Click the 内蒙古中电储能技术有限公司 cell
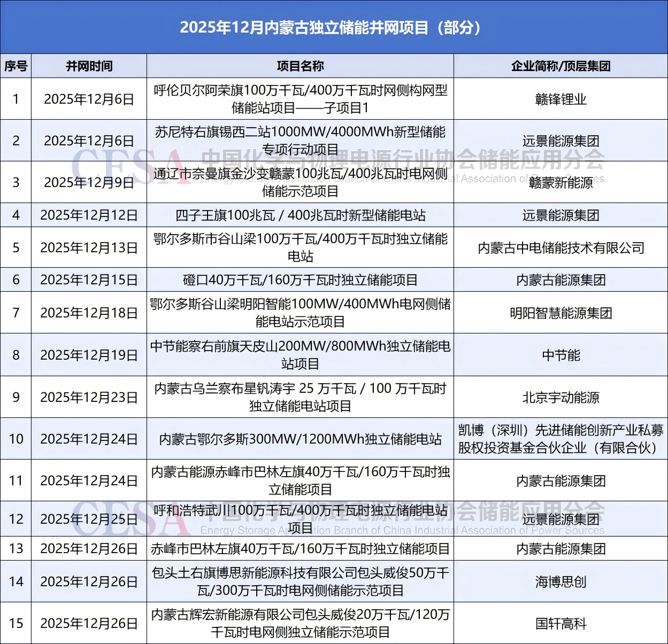Viewport: 668px width, 644px height. point(560,248)
